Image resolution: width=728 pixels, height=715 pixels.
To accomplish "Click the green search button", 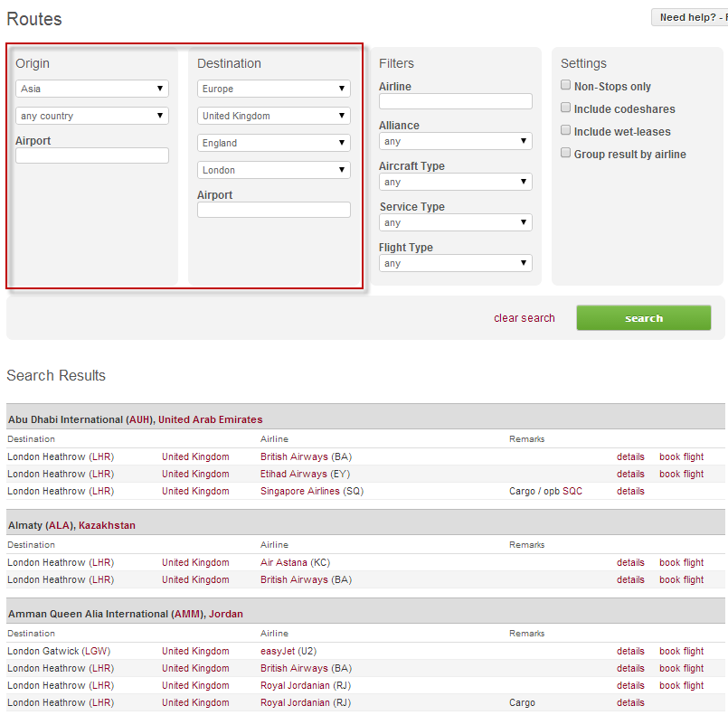I will click(644, 318).
